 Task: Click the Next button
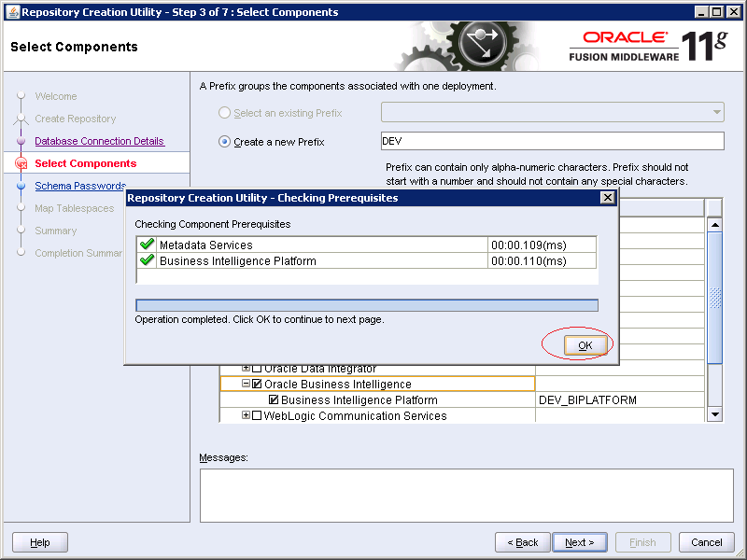pyautogui.click(x=580, y=542)
